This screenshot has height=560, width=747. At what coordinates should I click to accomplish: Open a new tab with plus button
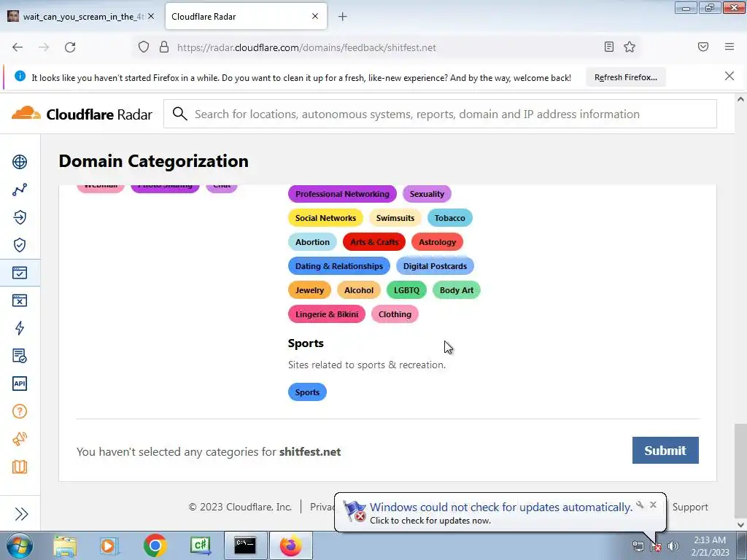pyautogui.click(x=343, y=17)
